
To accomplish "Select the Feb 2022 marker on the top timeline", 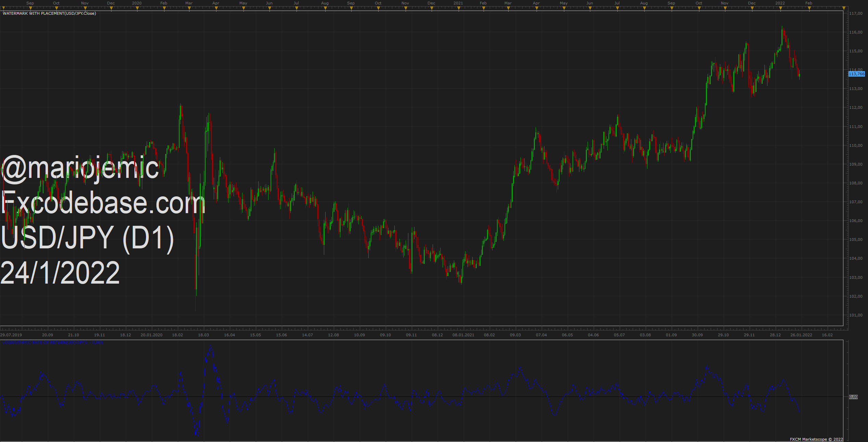I will tap(809, 9).
